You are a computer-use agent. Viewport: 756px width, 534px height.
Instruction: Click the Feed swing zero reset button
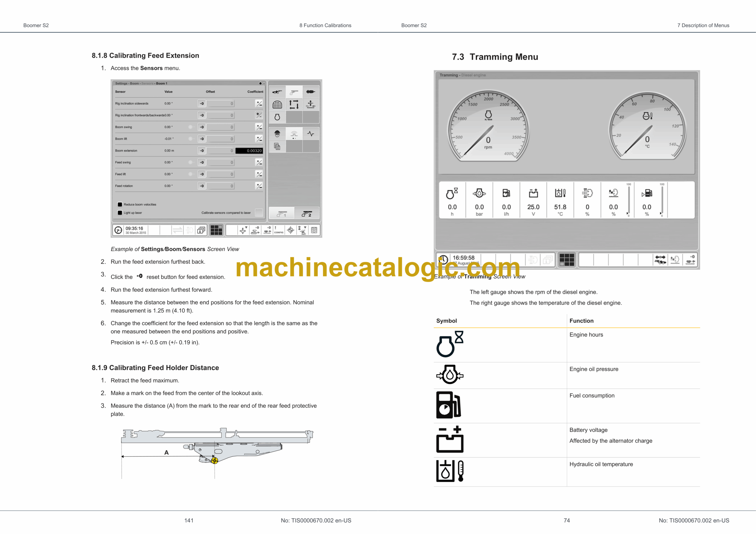[x=201, y=162]
